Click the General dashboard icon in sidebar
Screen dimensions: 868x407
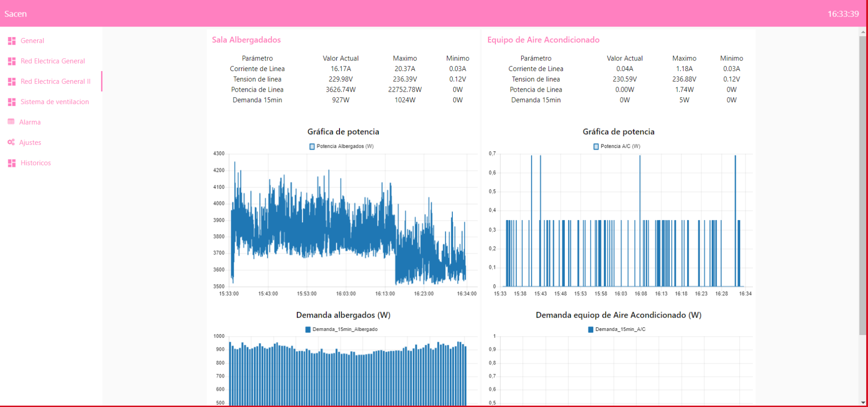coord(12,41)
